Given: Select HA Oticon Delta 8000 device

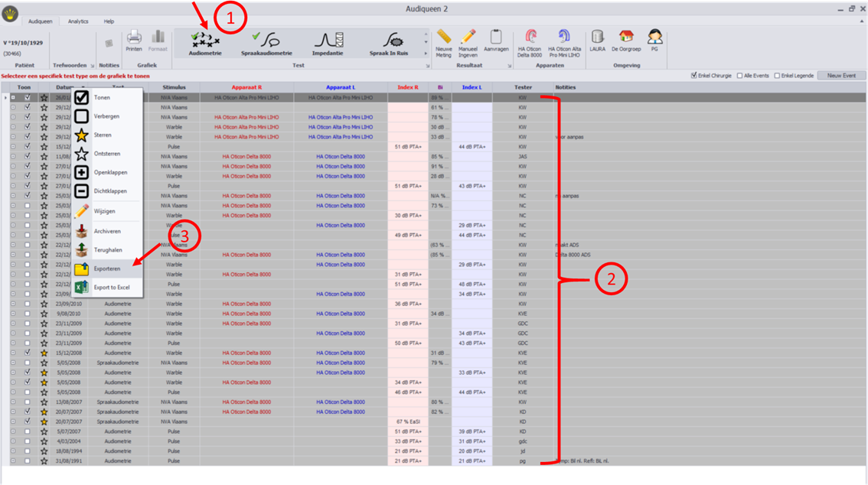Looking at the screenshot, I should (530, 43).
